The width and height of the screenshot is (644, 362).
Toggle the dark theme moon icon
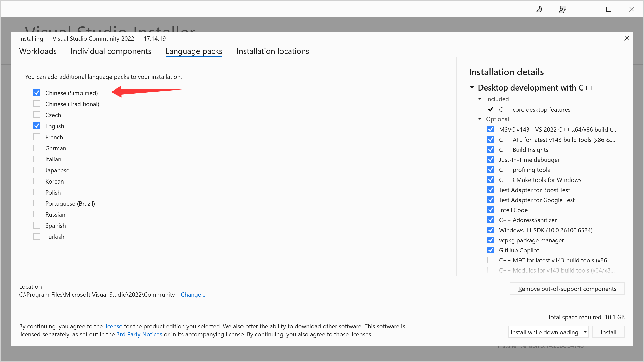tap(539, 9)
